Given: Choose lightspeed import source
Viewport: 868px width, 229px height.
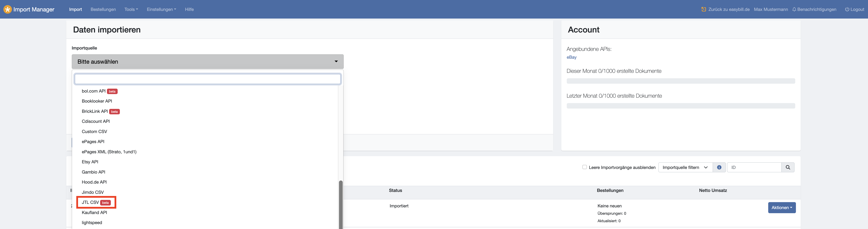Looking at the screenshot, I should (x=205, y=223).
